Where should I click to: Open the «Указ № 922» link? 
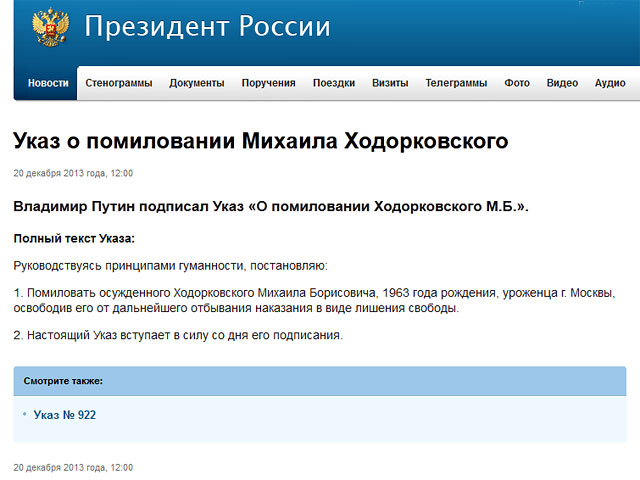(65, 415)
